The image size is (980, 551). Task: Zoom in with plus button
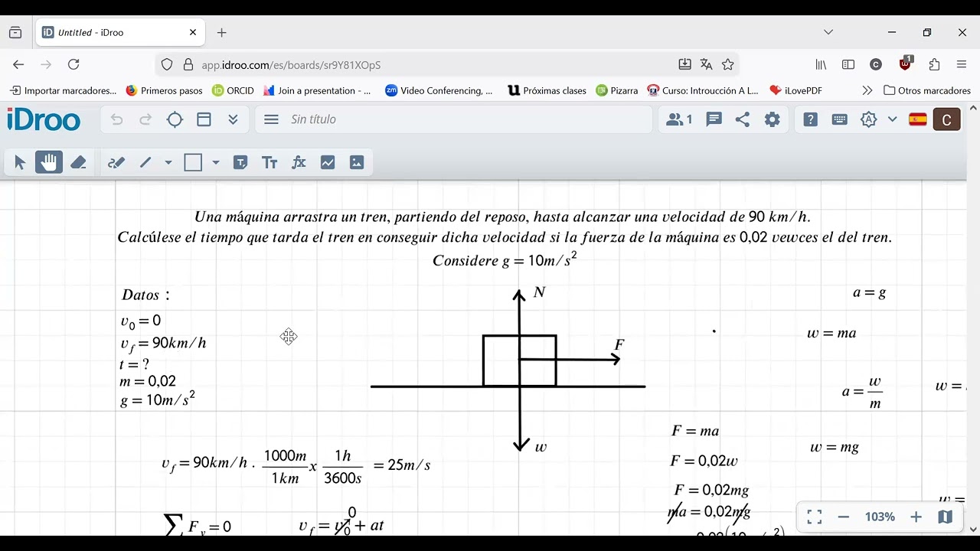point(916,517)
